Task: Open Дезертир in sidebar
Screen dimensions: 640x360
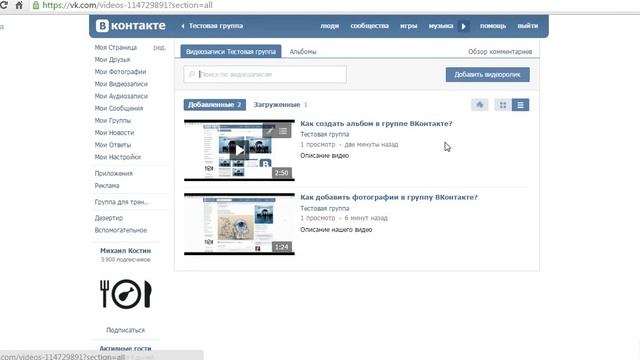Action: (x=109, y=218)
